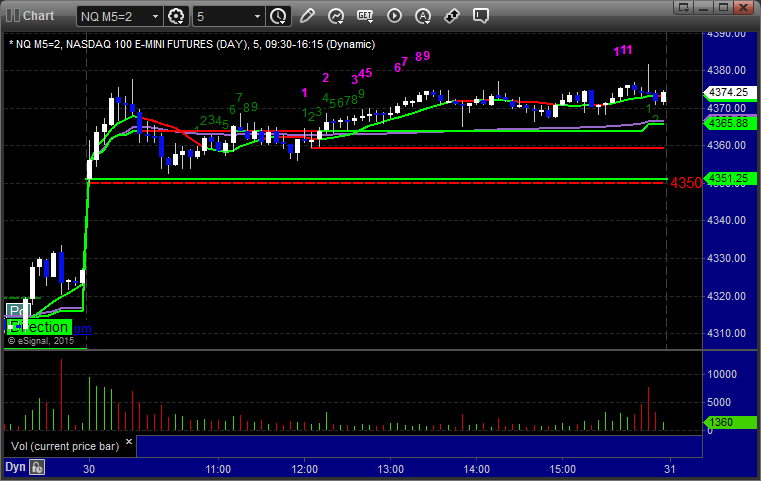
Task: Click the magenta 111 count marker
Action: pos(623,50)
